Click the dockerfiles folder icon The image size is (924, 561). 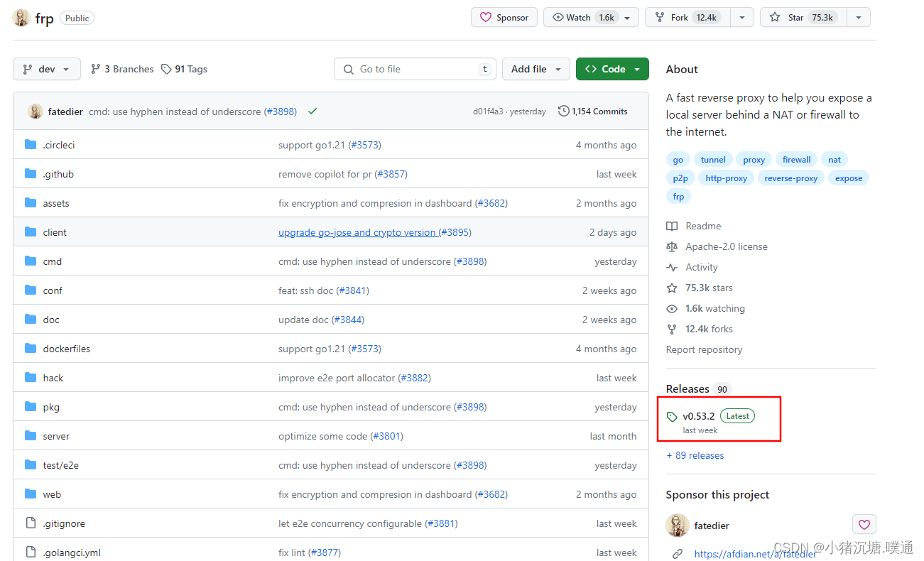[31, 349]
